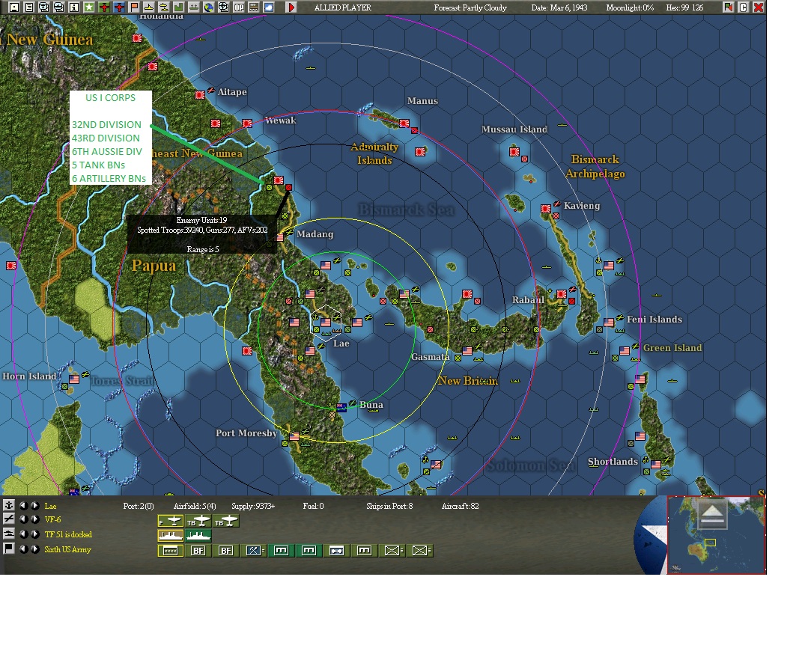Select the US base at Horn Island
Screen dimensions: 811x672
74,379
